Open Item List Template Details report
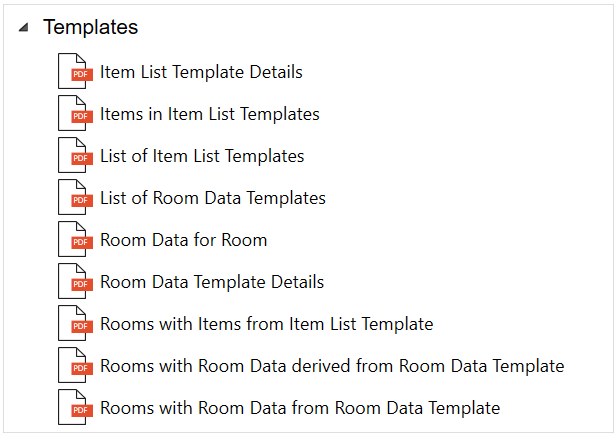The image size is (616, 437). [201, 72]
